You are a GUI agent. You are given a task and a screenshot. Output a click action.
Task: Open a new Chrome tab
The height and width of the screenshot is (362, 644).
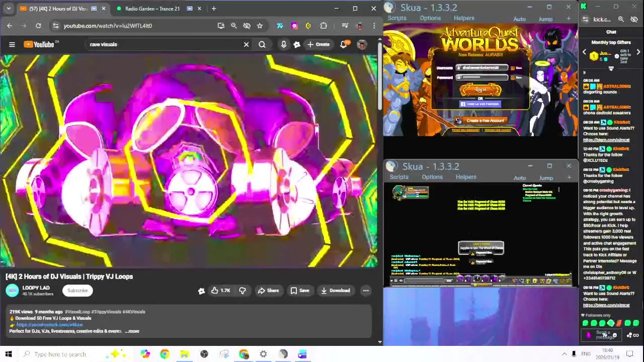(x=214, y=9)
